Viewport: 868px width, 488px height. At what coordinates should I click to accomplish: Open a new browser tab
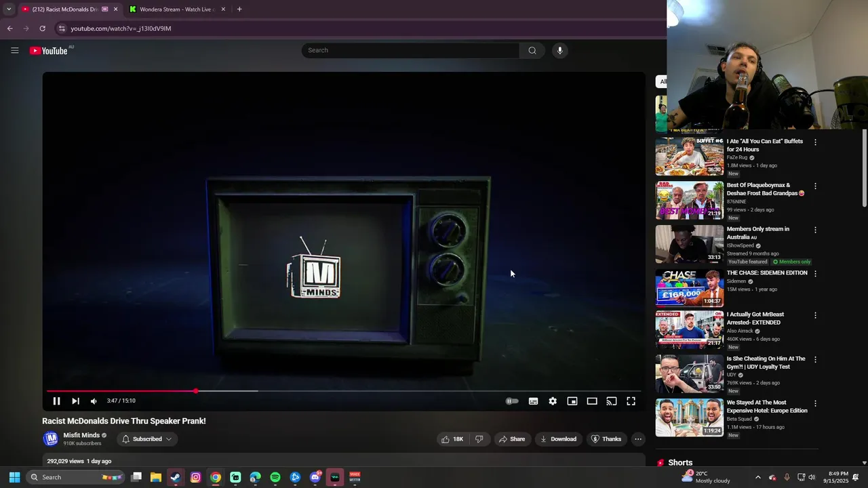pyautogui.click(x=239, y=9)
